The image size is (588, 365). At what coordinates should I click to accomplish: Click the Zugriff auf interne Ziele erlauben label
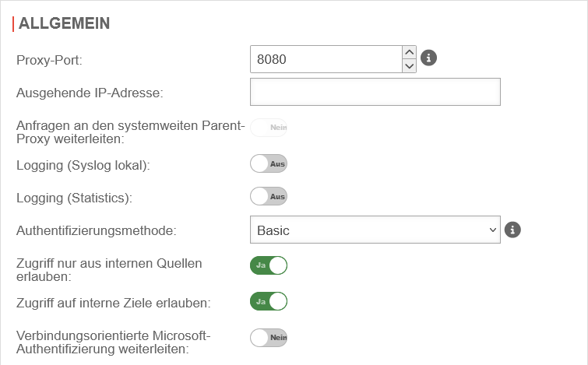114,302
